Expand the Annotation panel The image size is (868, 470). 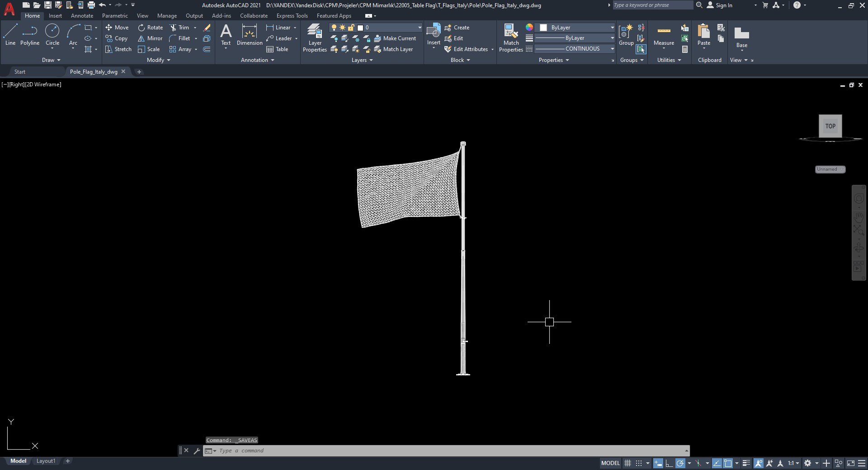258,60
